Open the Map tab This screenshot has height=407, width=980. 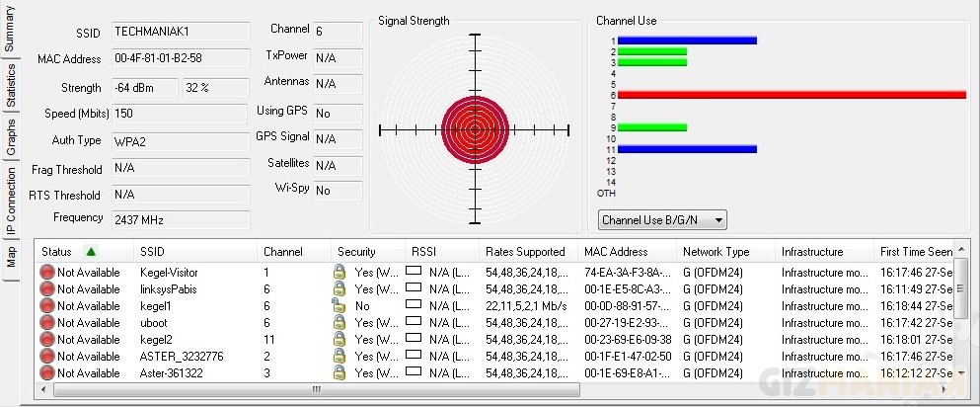tap(11, 257)
